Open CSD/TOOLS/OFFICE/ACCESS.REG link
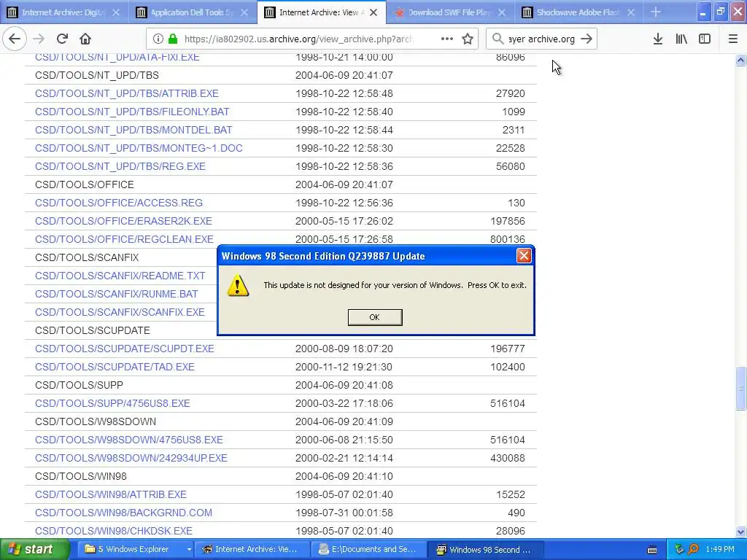 click(x=119, y=203)
